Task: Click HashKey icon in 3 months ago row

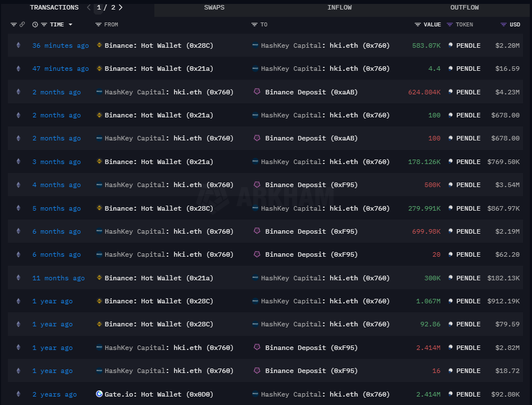Action: [x=255, y=161]
